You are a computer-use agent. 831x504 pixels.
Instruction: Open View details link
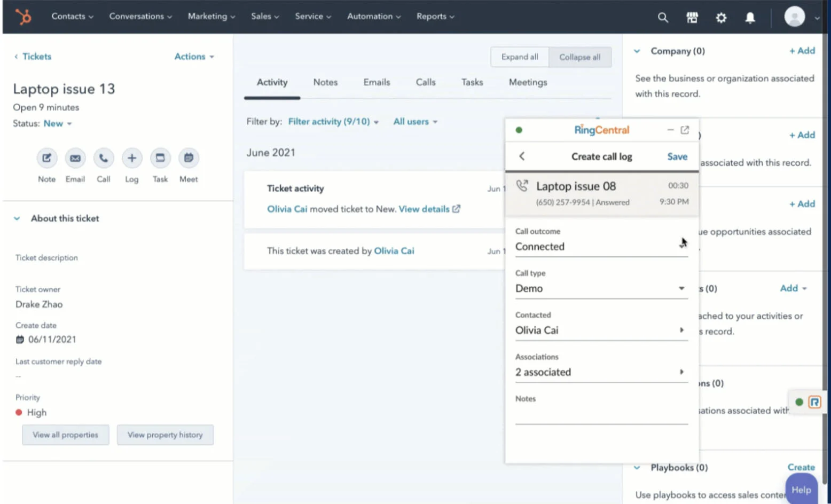pos(424,209)
